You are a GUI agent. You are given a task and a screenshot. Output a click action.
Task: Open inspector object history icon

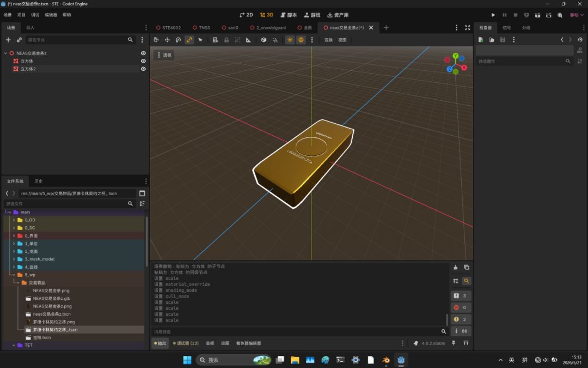click(580, 40)
